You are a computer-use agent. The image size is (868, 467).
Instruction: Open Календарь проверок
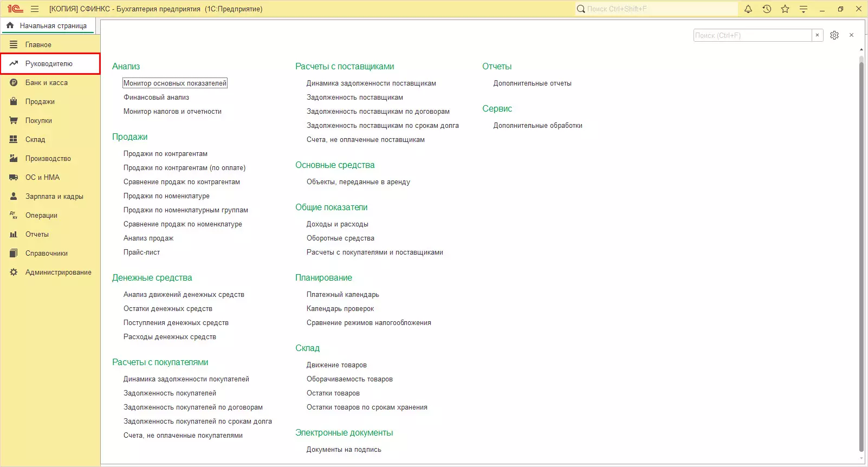click(x=340, y=309)
